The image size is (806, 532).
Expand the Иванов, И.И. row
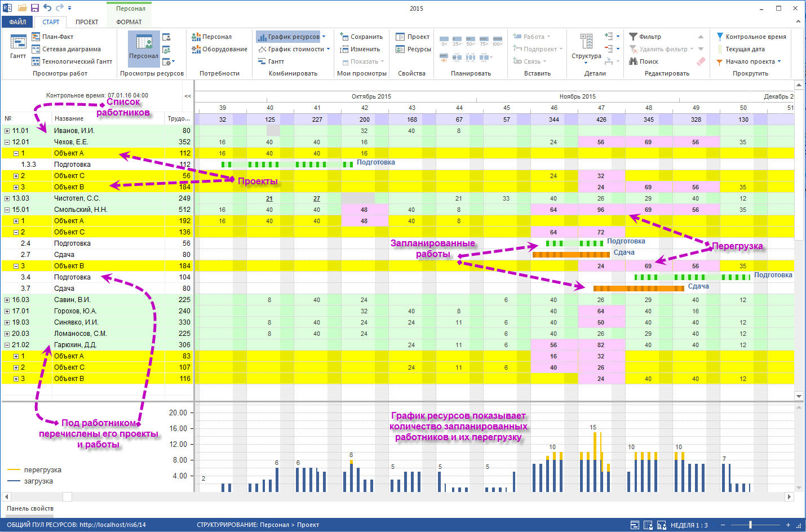click(x=7, y=131)
